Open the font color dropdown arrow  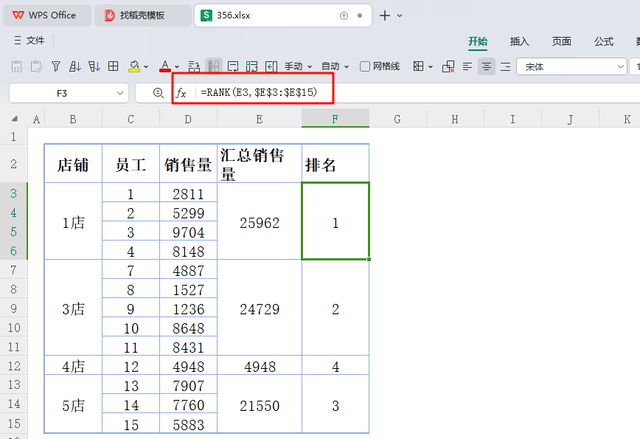point(177,67)
